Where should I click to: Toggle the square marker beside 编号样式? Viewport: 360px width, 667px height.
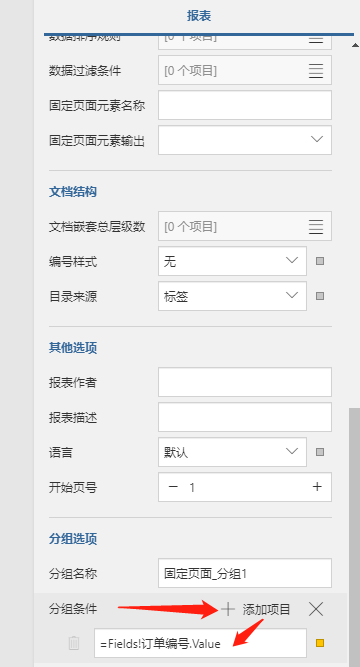coord(320,261)
